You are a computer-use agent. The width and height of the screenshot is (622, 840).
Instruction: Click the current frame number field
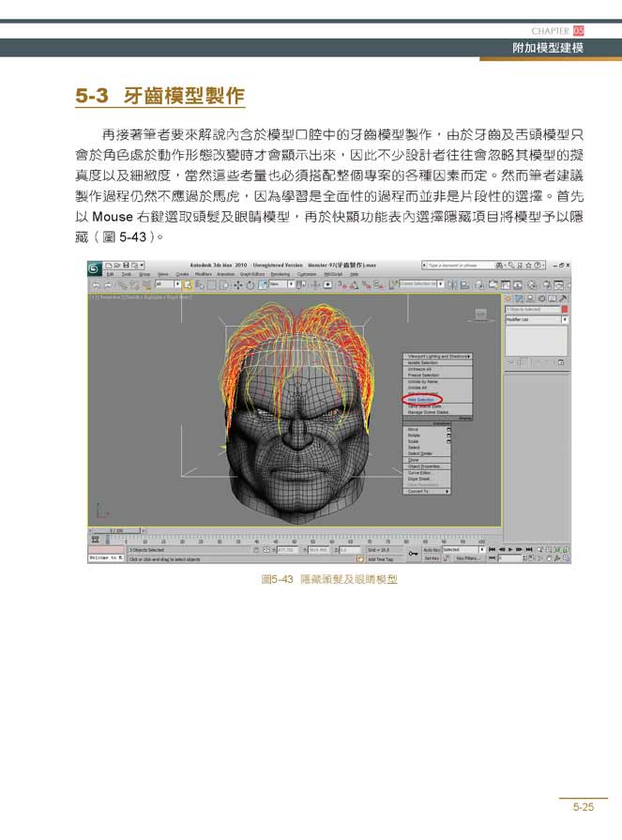tap(508, 558)
